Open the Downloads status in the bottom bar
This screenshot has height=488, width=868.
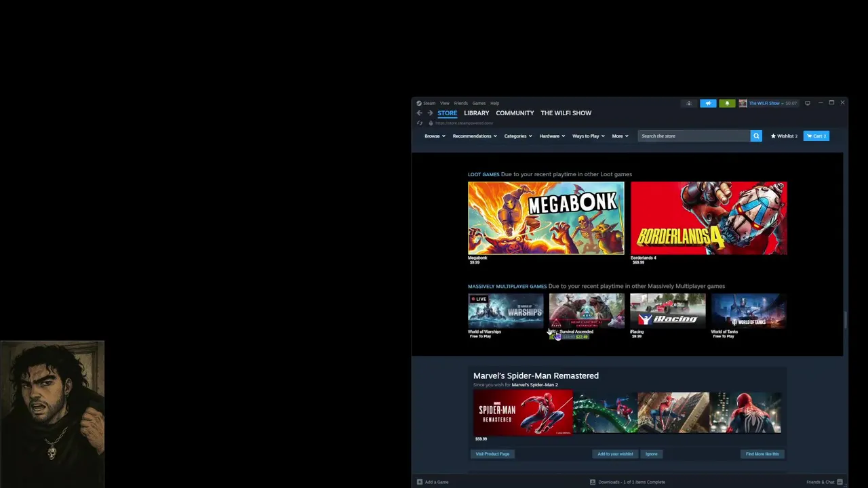pos(627,482)
